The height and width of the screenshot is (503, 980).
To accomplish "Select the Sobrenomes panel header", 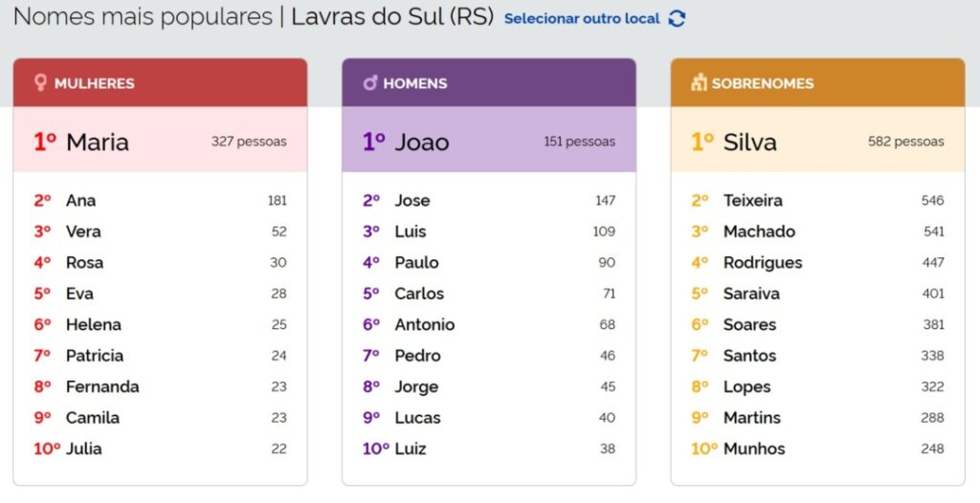I will click(817, 83).
